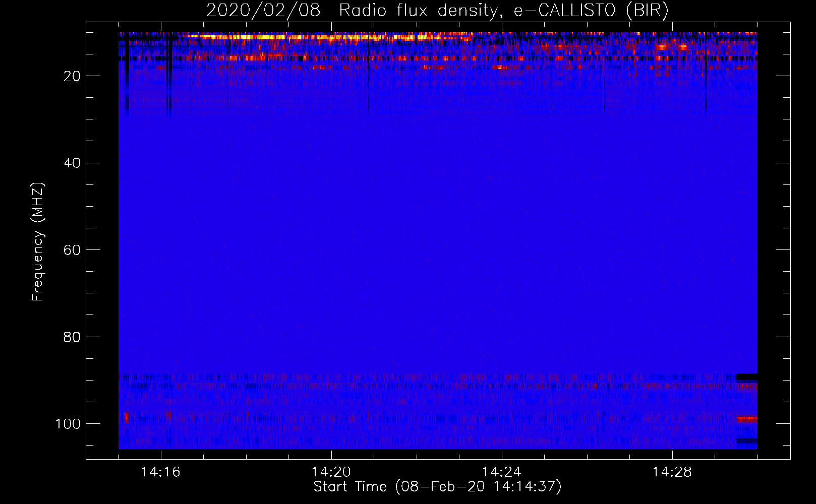The width and height of the screenshot is (816, 504).
Task: Click the '14:24' time tick label
Action: click(502, 472)
